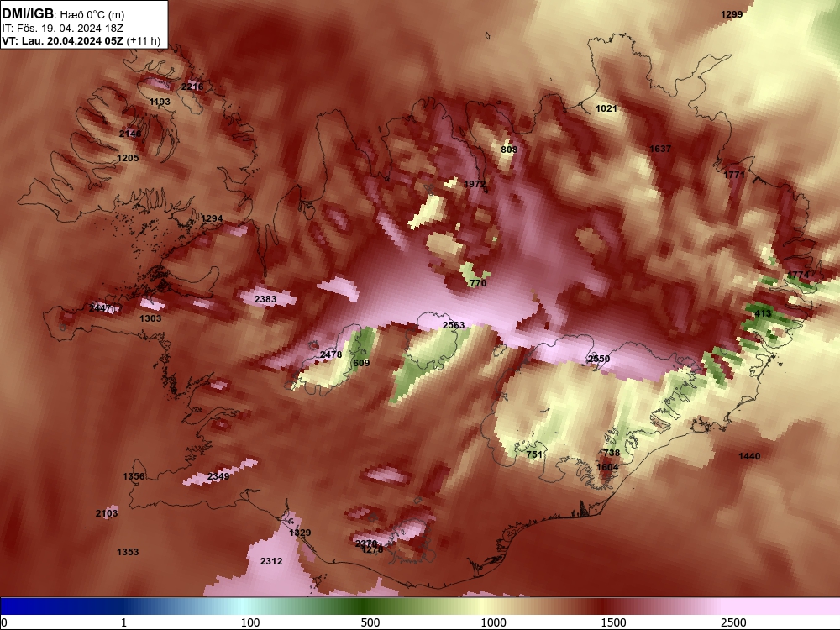The height and width of the screenshot is (630, 840).
Task: Click the map value 1774
Action: point(798,275)
